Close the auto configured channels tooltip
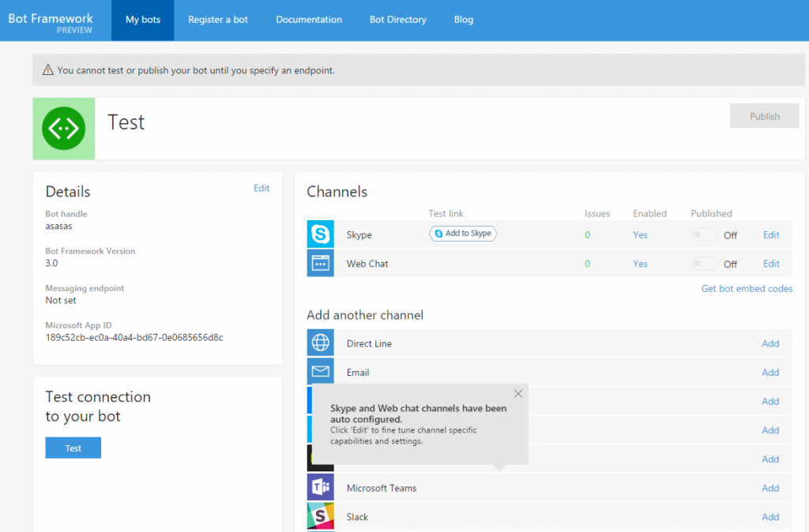 [x=518, y=394]
